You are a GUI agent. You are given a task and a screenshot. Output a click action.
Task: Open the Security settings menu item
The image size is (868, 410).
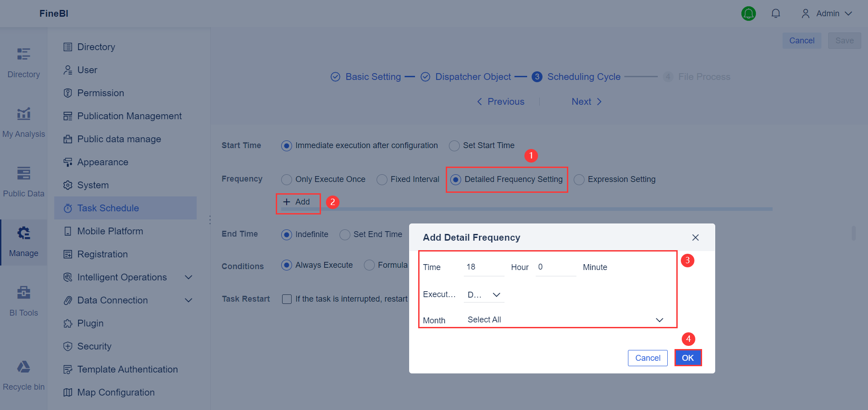coord(94,346)
